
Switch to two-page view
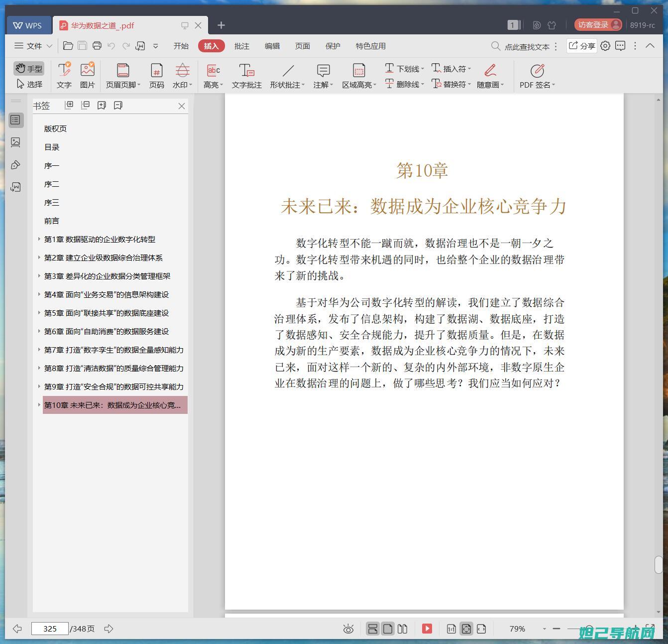click(x=403, y=629)
